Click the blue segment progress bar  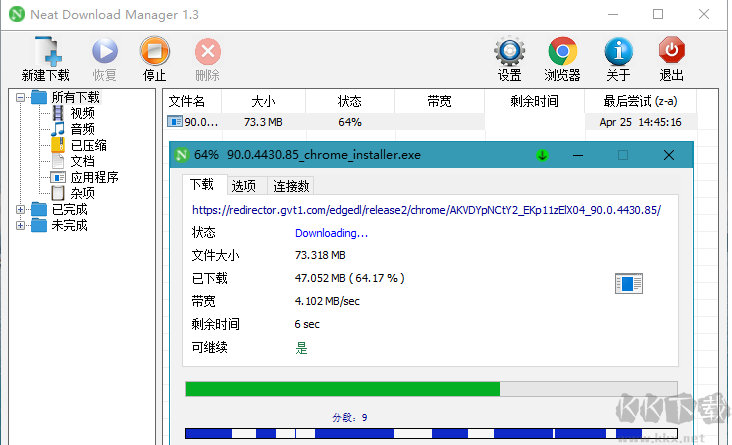431,433
